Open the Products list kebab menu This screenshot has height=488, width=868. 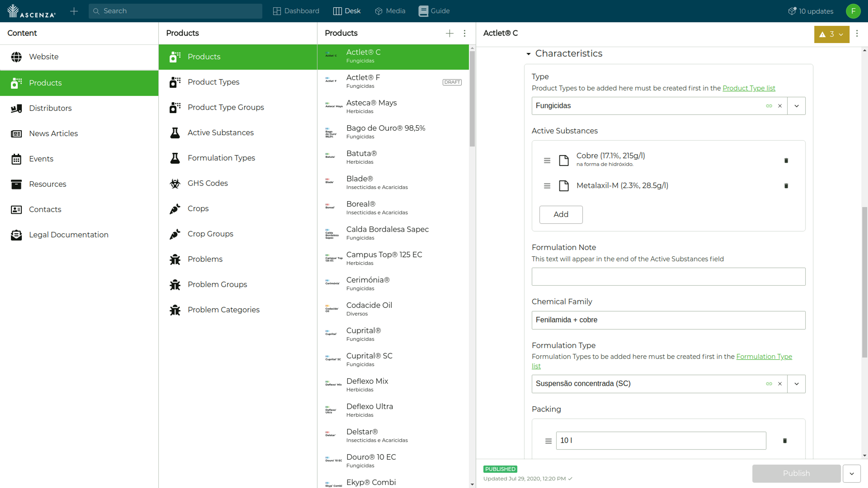click(464, 33)
